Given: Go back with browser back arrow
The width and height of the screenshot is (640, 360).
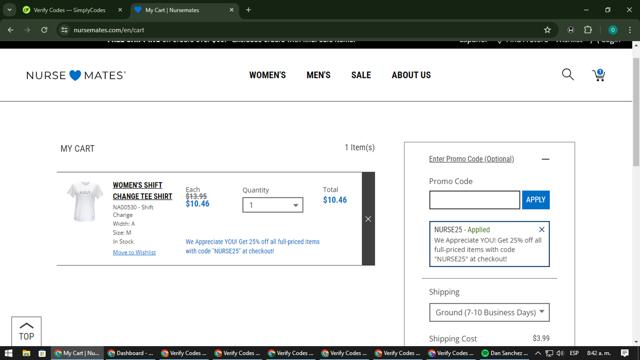Looking at the screenshot, I should tap(11, 30).
